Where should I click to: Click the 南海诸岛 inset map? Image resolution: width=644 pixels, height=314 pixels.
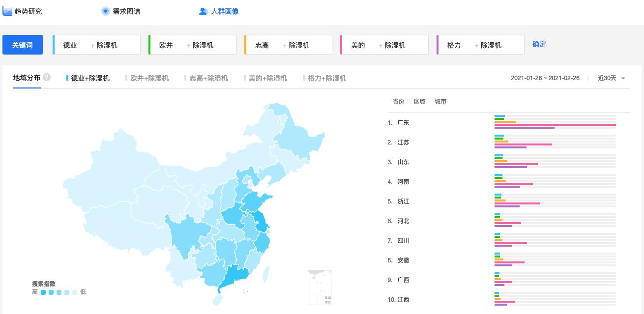coord(320,287)
